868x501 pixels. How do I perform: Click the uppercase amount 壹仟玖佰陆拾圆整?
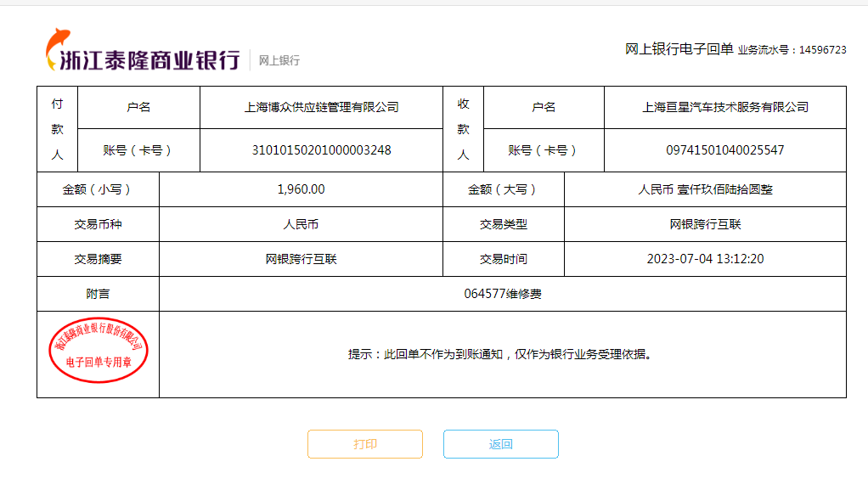click(x=705, y=189)
